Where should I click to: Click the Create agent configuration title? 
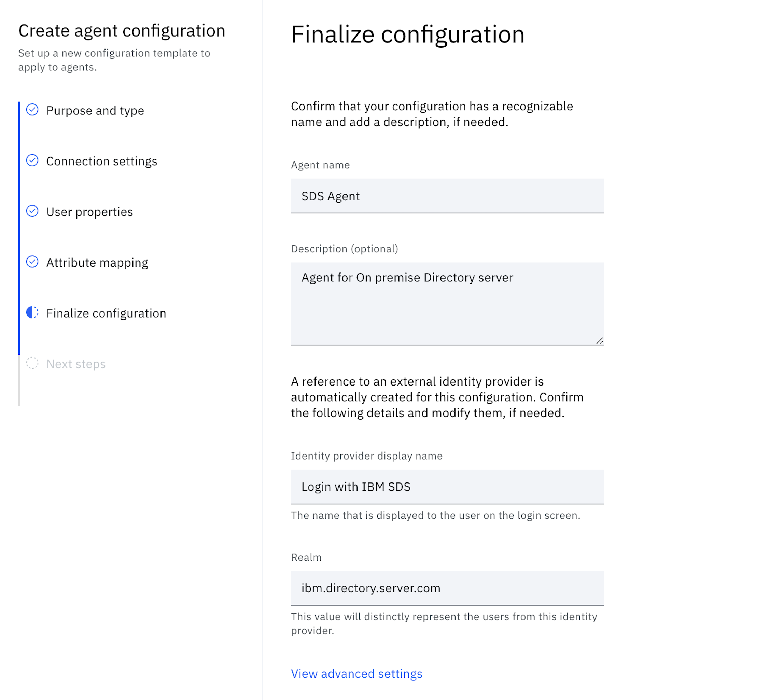pyautogui.click(x=122, y=31)
